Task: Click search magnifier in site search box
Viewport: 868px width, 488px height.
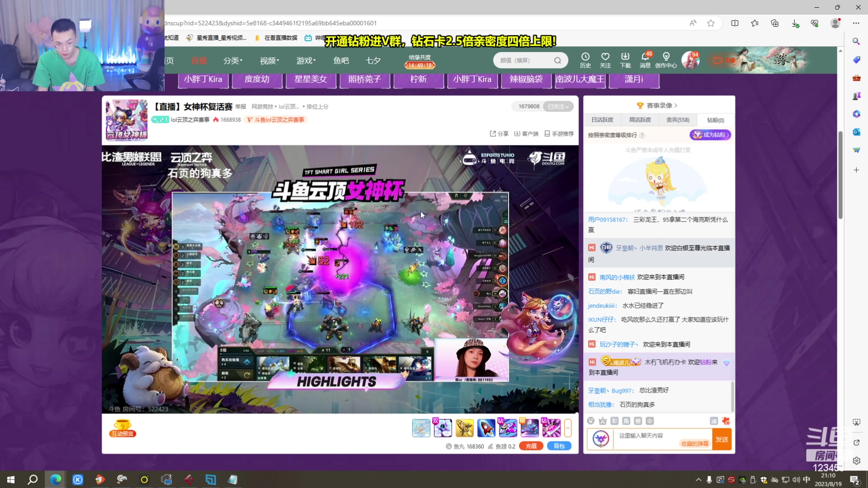Action: coord(557,61)
